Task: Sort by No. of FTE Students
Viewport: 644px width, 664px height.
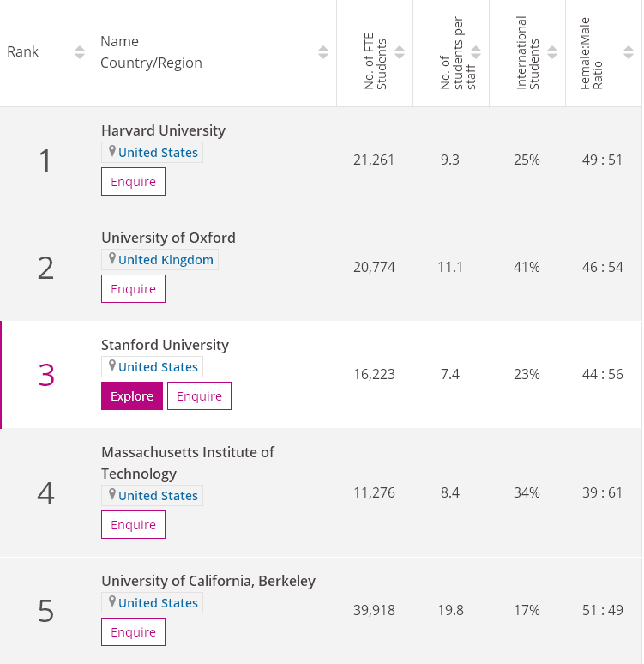Action: (400, 52)
